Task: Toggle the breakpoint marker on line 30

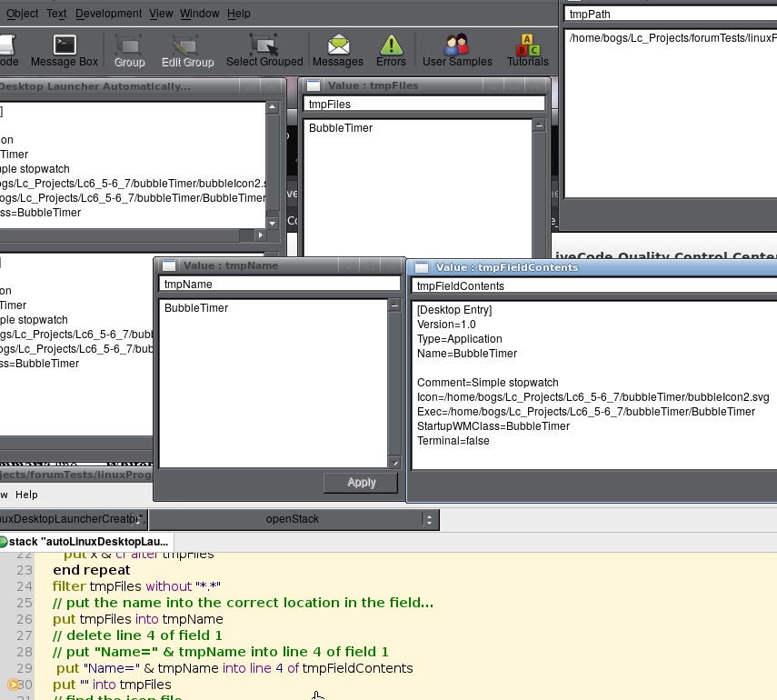Action: 14,684
